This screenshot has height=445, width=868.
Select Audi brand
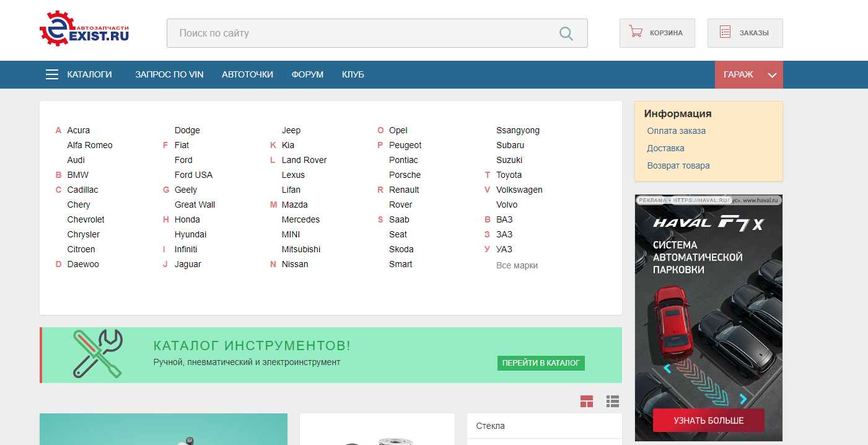76,160
